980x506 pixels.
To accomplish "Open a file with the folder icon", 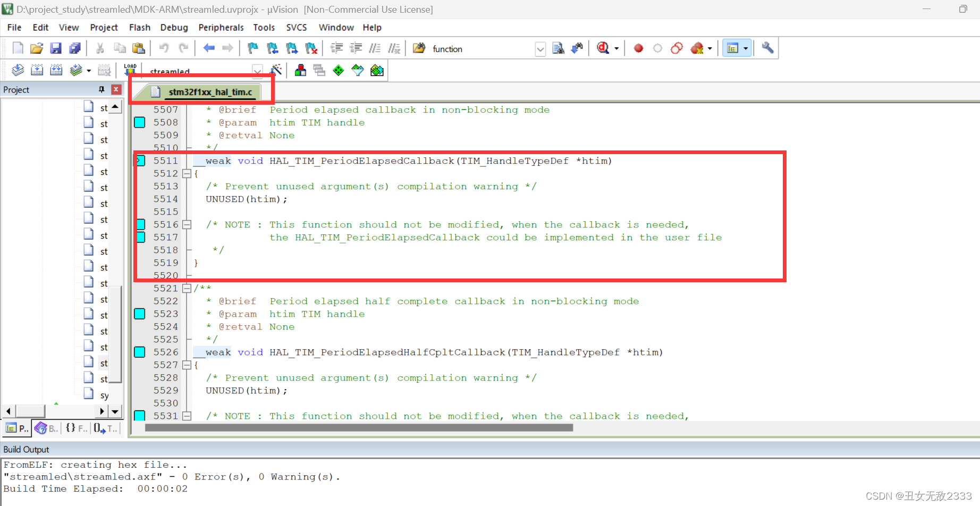I will [37, 48].
